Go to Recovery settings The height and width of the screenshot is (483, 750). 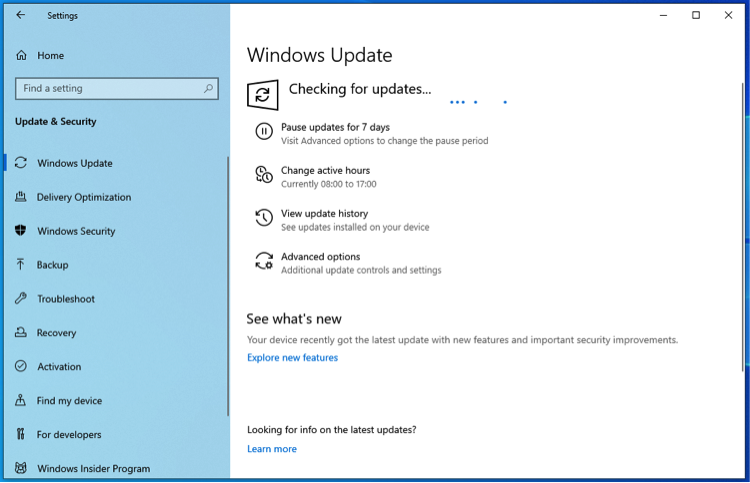point(57,333)
